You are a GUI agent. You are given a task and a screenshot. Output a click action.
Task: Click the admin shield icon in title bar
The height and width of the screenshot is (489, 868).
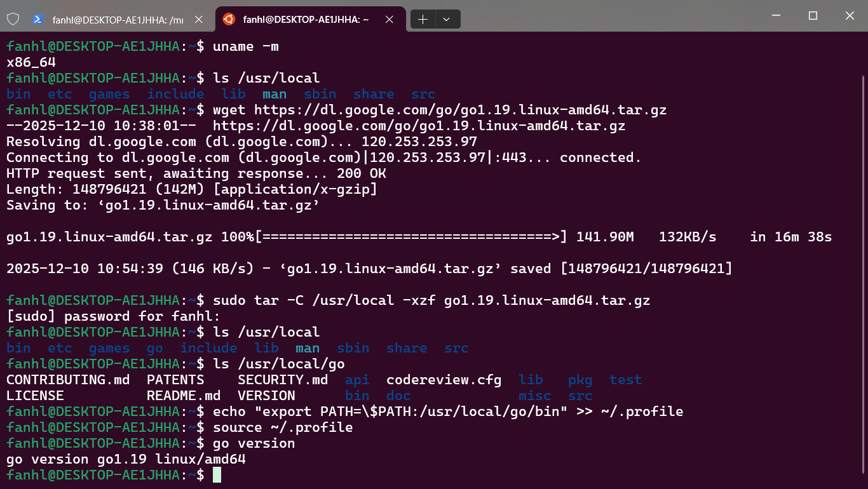coord(13,19)
